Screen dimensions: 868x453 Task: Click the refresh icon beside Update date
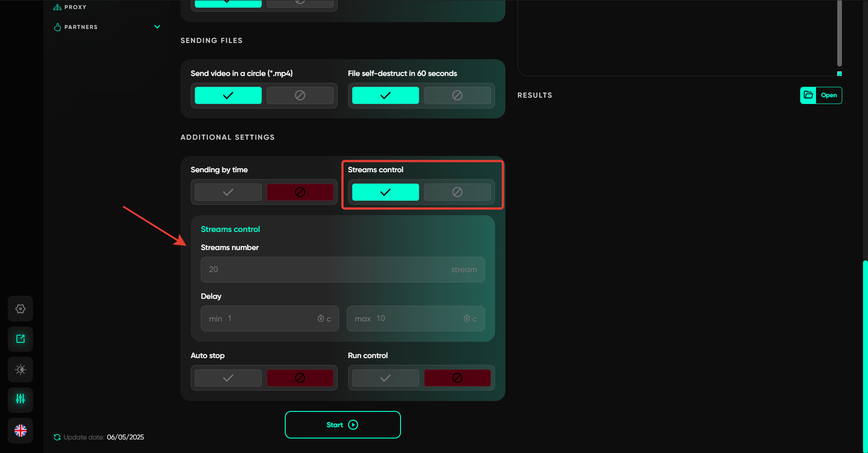pyautogui.click(x=57, y=437)
